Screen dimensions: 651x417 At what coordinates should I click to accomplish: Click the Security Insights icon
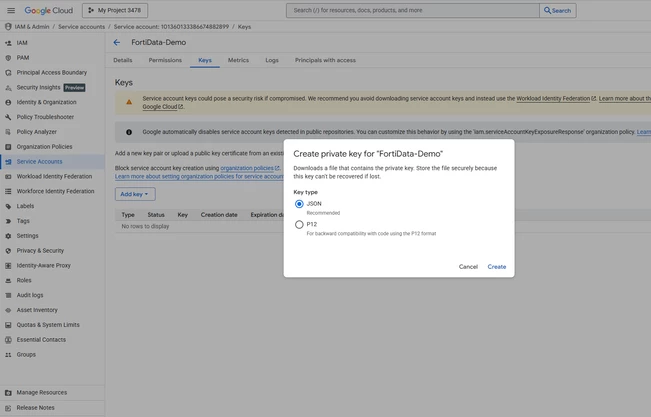pos(8,88)
